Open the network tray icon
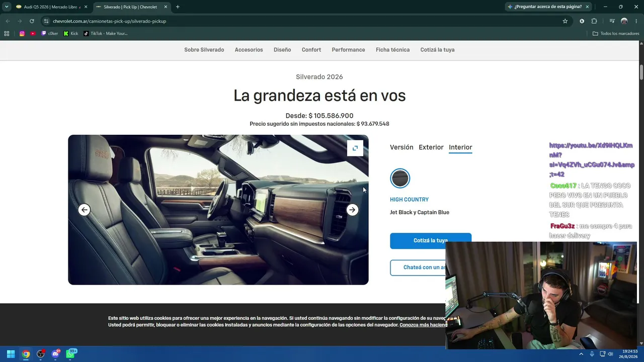 [602, 354]
